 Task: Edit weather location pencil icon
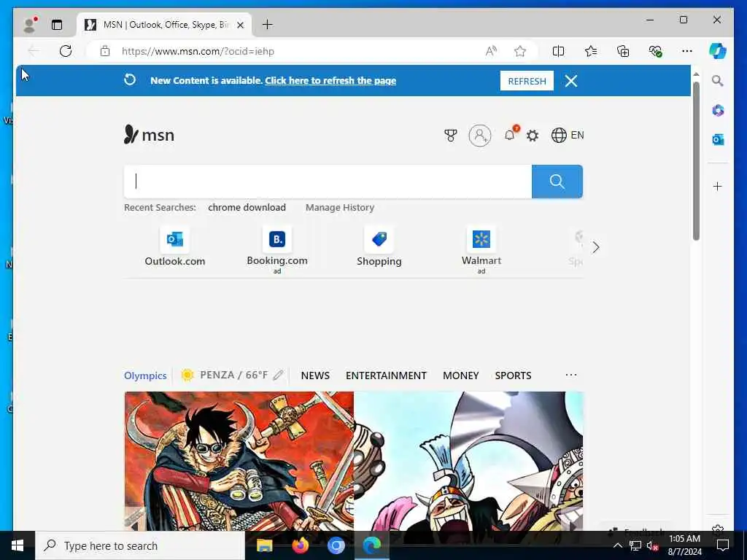pos(279,376)
